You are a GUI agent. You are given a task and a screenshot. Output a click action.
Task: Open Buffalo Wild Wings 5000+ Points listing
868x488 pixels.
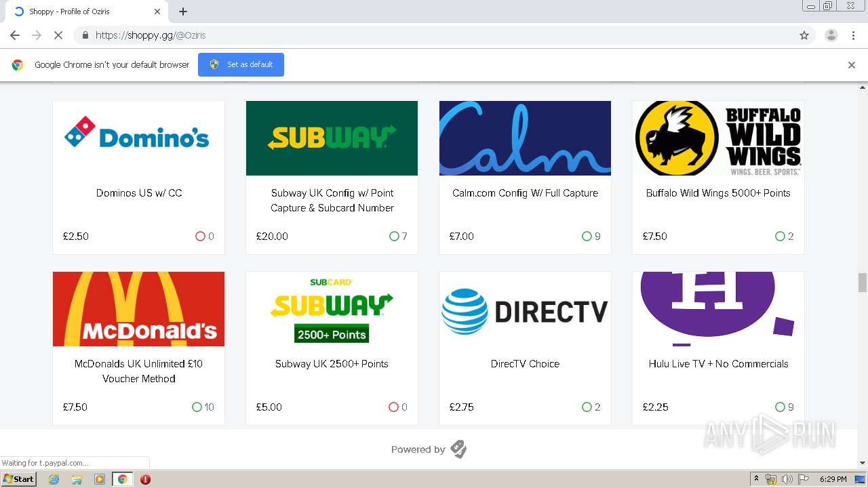(718, 193)
